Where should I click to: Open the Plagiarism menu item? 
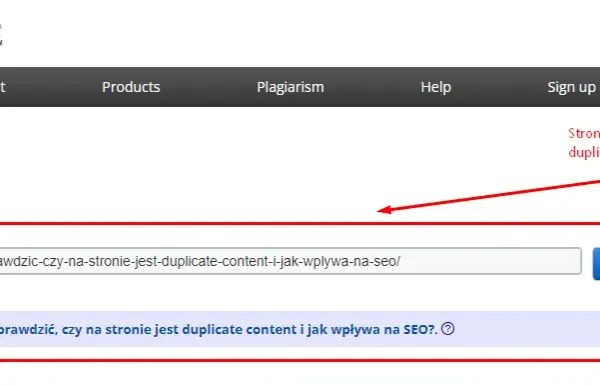pos(290,87)
